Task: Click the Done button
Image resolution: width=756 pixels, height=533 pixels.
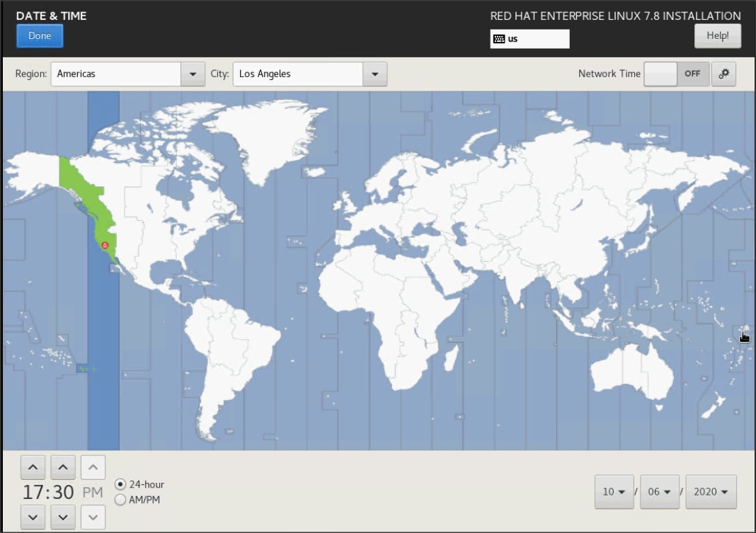Action: click(x=39, y=35)
